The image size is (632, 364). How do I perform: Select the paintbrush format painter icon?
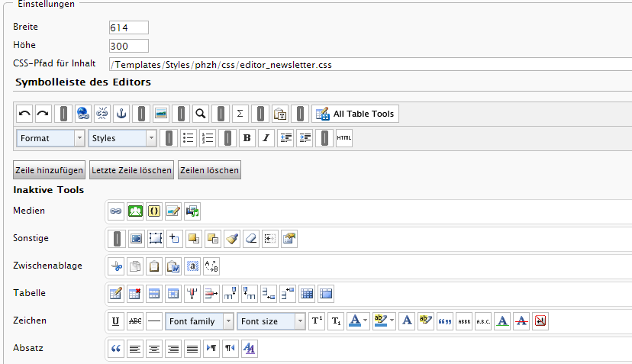[232, 238]
